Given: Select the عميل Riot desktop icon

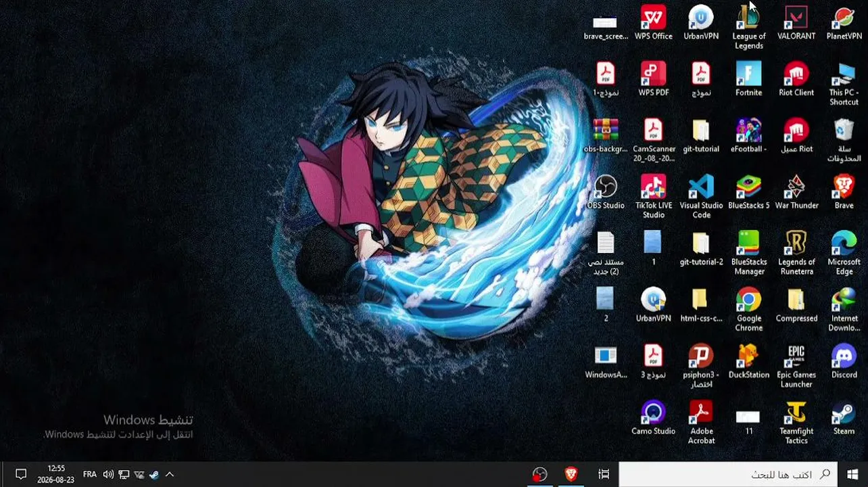Looking at the screenshot, I should click(x=796, y=136).
